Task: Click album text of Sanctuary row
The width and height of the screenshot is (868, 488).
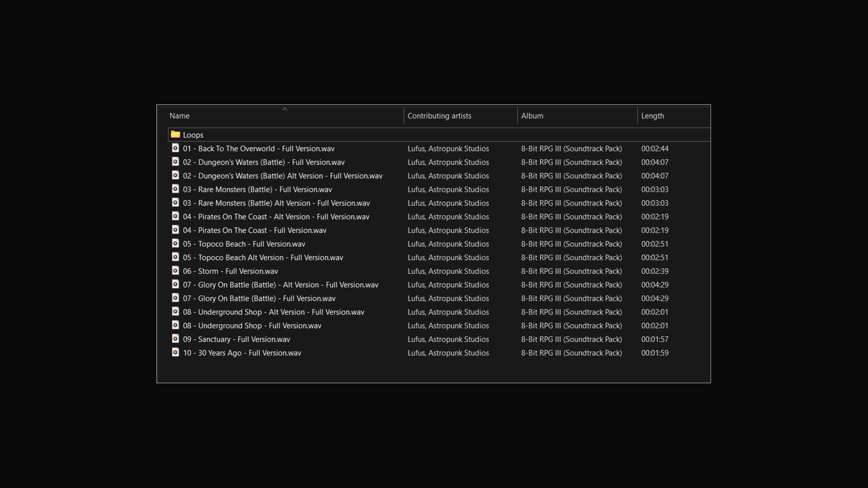Action: (571, 339)
